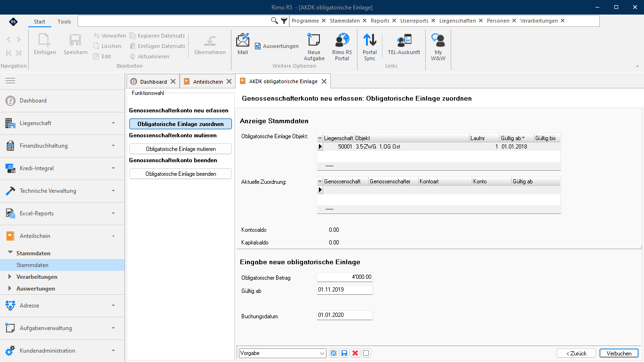Viewport: 644px width, 362px height.
Task: Select the row with Liegenschaft 50001
Action: click(x=439, y=147)
